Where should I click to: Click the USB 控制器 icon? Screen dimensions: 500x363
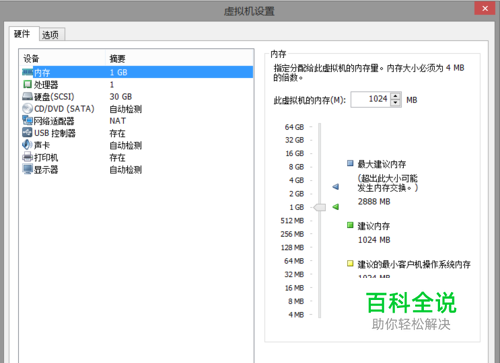[x=27, y=133]
